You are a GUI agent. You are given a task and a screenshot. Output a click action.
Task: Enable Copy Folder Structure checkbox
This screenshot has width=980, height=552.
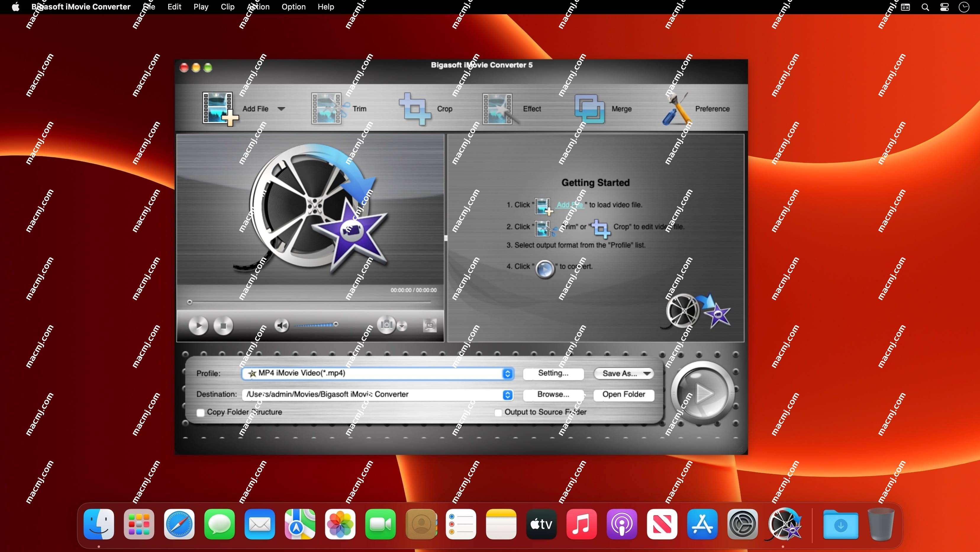[x=201, y=412]
